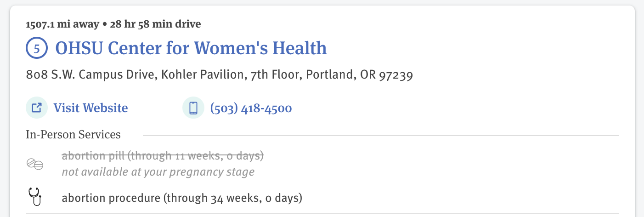Select the abortion procedure service entry
Image resolution: width=644 pixels, height=217 pixels.
182,199
